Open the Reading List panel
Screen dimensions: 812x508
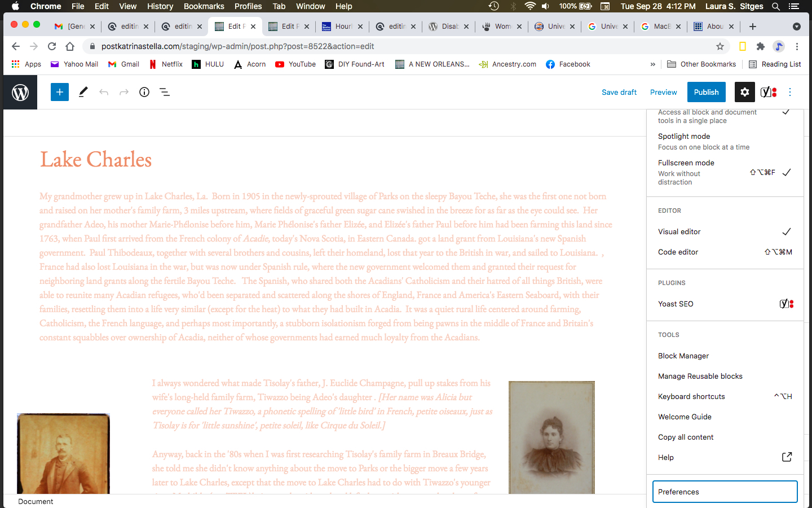(x=775, y=64)
